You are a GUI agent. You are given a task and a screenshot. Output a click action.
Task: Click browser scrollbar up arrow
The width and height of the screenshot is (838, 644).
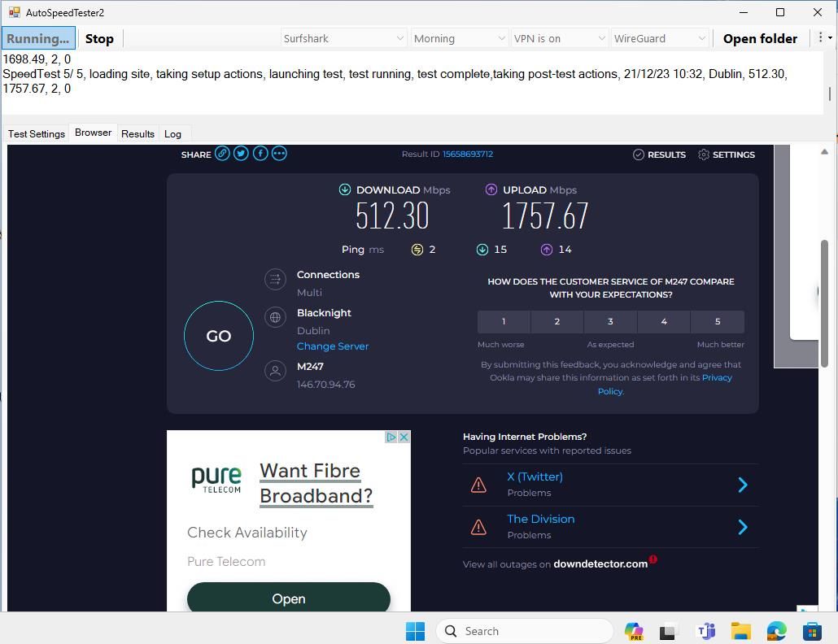tap(825, 152)
